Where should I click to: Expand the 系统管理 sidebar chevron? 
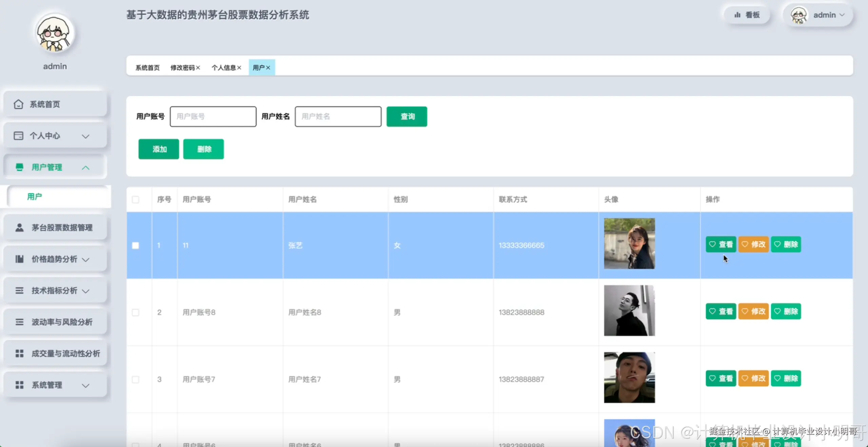click(x=86, y=385)
